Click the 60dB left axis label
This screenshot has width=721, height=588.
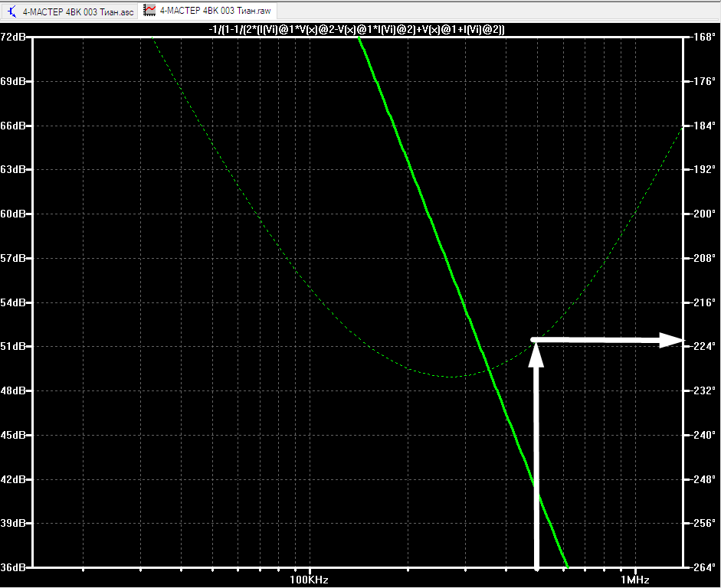(x=13, y=214)
